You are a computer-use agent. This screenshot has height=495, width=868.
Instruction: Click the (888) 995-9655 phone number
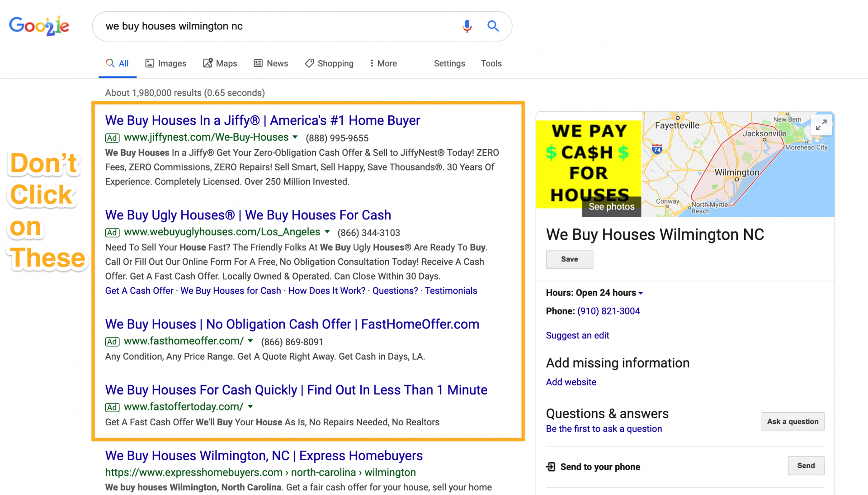click(337, 138)
